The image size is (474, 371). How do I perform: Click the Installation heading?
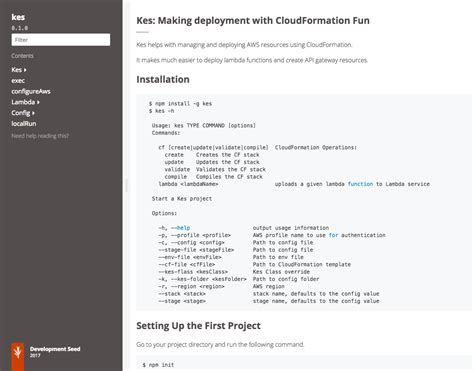click(163, 79)
